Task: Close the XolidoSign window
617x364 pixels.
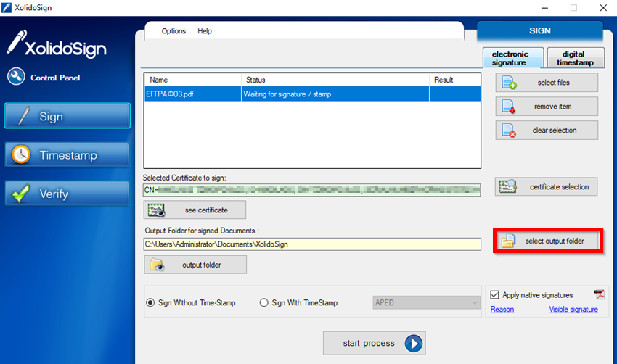Action: 603,8
